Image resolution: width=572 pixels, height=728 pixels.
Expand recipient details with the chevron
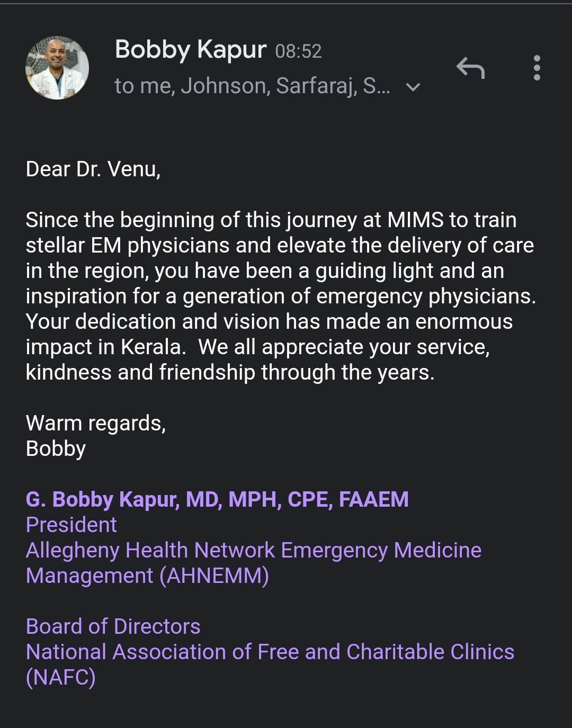tap(413, 87)
